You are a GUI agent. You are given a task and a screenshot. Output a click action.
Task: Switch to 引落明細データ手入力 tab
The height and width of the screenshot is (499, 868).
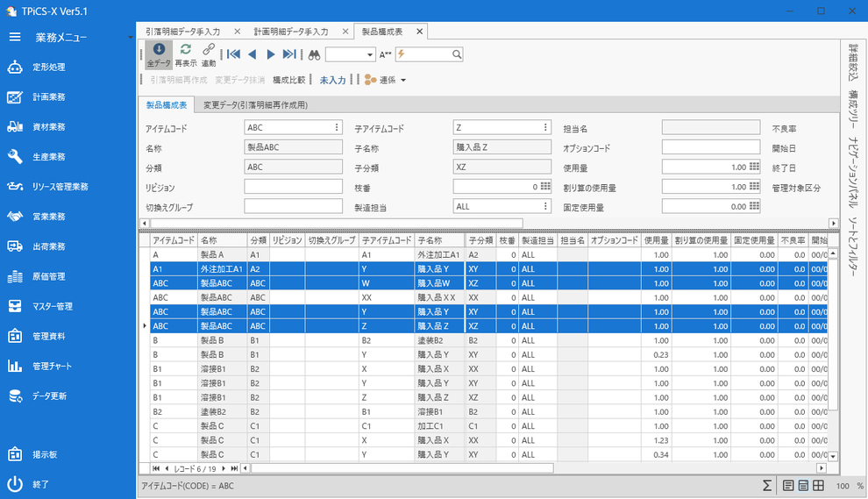coord(182,32)
